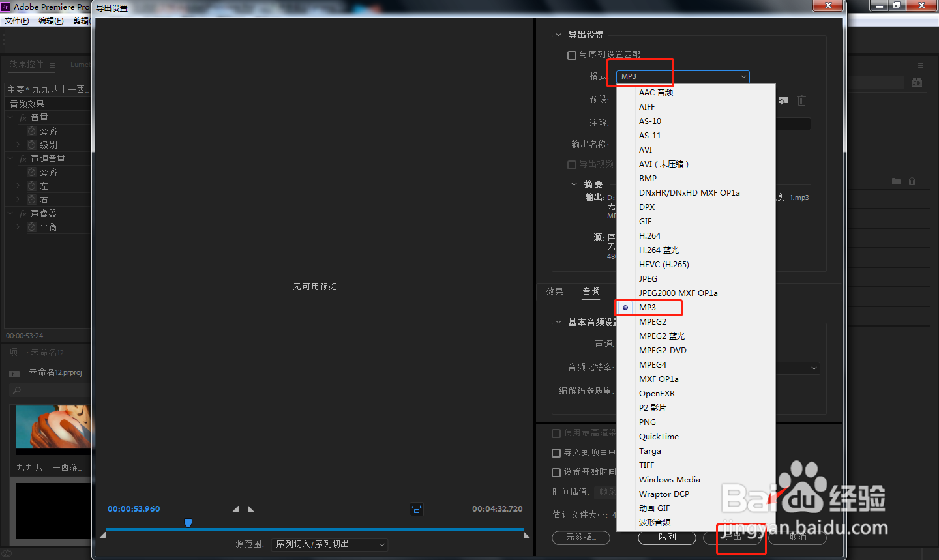Collapse the 摘要 section
The height and width of the screenshot is (560, 939).
(x=574, y=184)
